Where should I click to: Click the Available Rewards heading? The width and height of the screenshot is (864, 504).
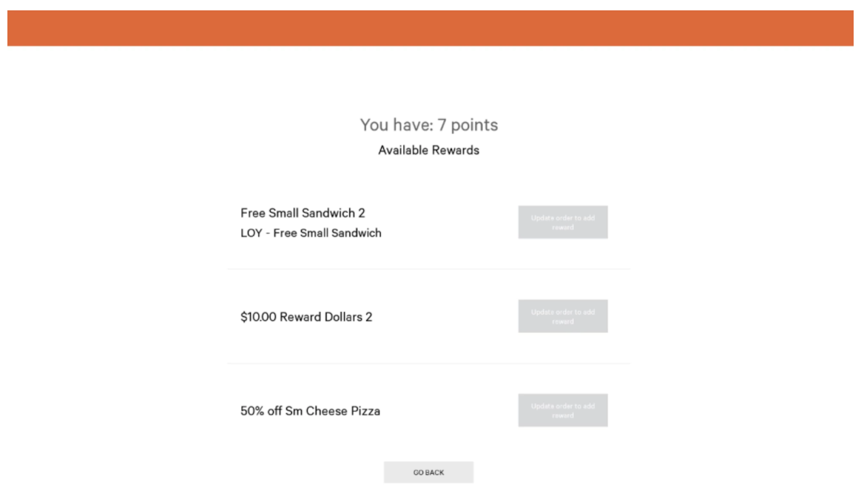[429, 149]
